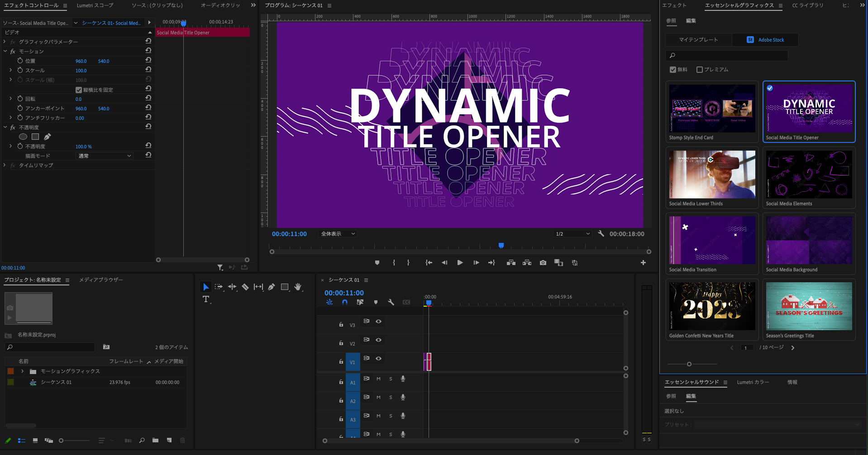This screenshot has height=455, width=868.
Task: Click the Export Frame camera icon
Action: [543, 263]
